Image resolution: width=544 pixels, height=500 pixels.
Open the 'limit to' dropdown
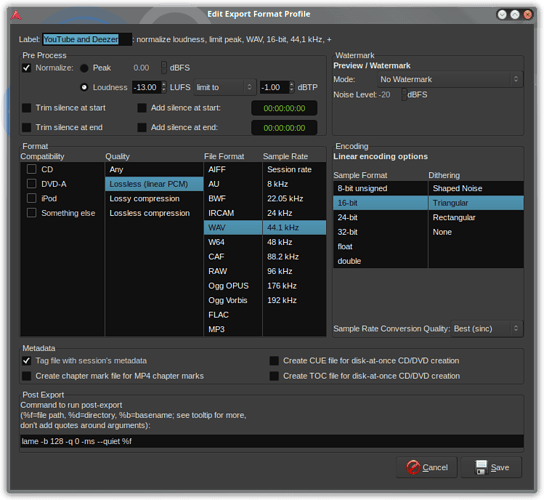224,87
